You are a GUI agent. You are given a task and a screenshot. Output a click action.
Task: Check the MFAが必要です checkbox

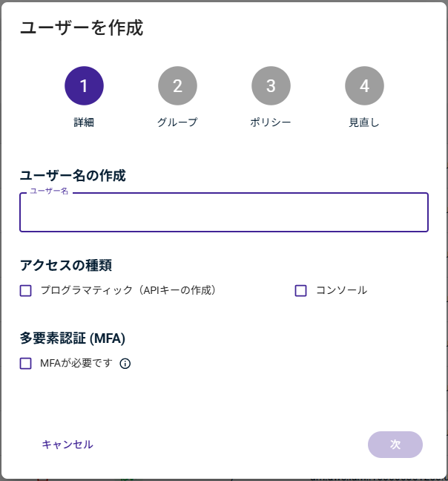point(26,364)
